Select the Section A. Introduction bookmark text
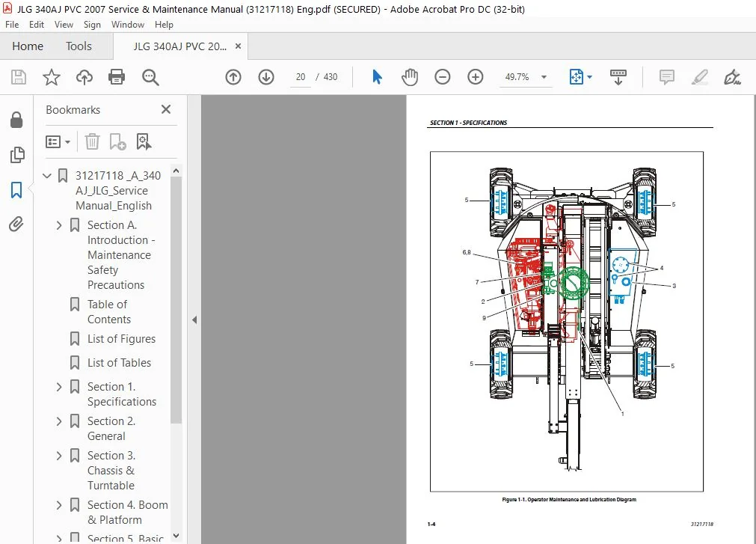Viewport: 756px width, 544px height. [x=121, y=255]
